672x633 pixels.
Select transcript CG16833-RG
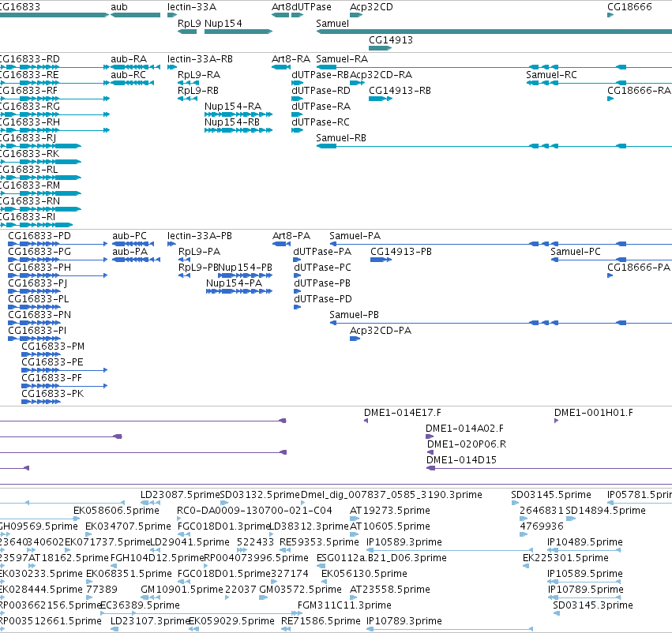point(29,107)
